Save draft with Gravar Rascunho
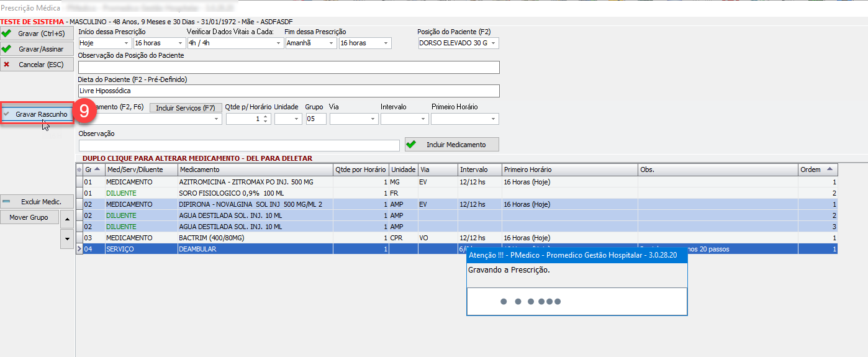 [37, 114]
